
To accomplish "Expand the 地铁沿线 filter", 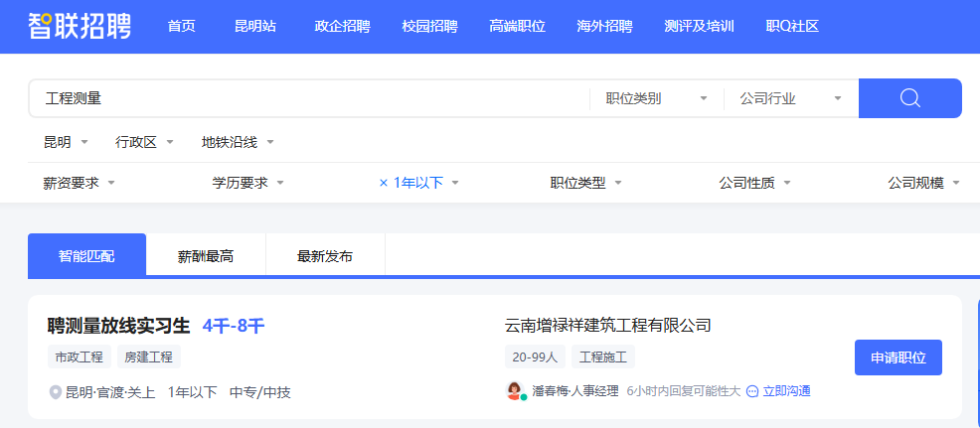I will tap(238, 142).
